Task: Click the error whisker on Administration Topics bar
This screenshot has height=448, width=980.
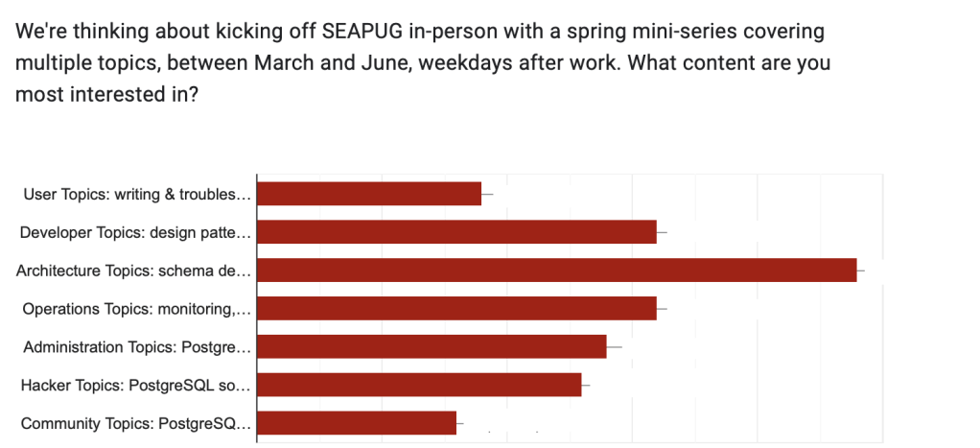Action: pos(615,346)
